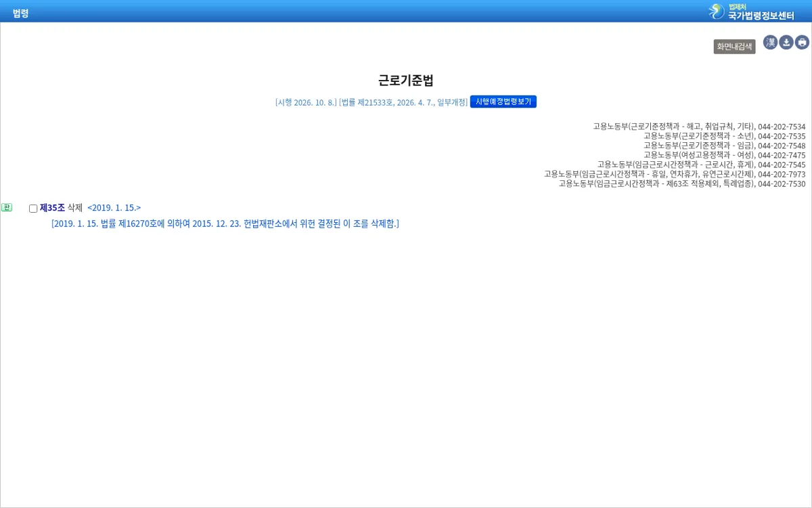
Task: Click contact line ending 044-202-7545
Action: point(701,165)
